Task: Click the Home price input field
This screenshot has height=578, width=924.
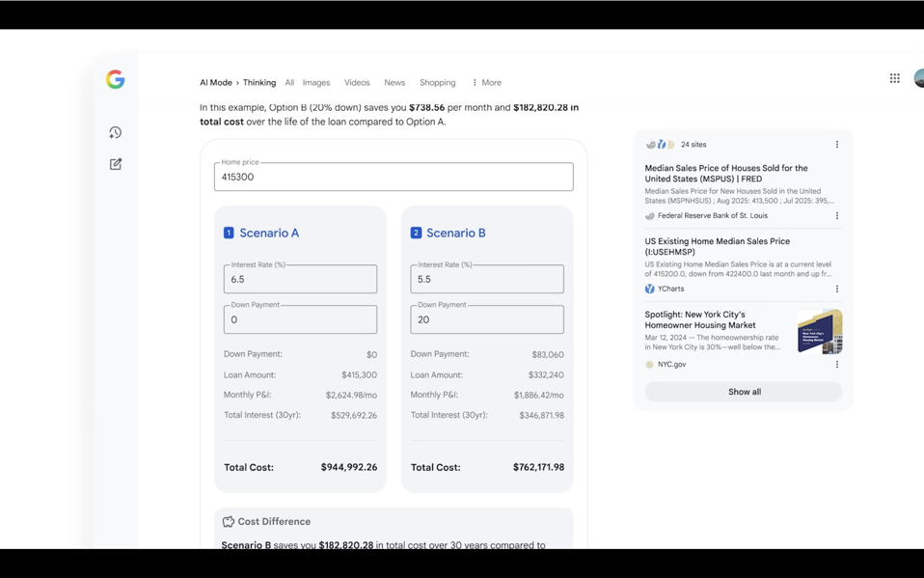Action: (394, 177)
